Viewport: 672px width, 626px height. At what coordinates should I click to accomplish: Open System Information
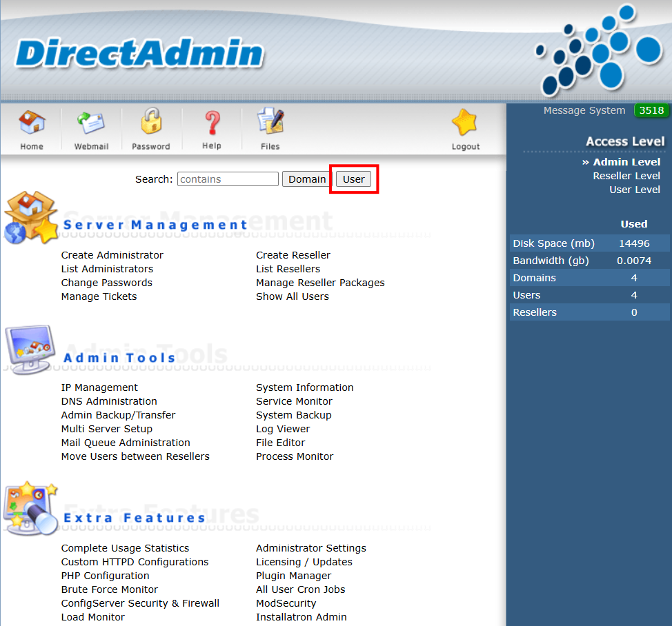click(x=305, y=387)
